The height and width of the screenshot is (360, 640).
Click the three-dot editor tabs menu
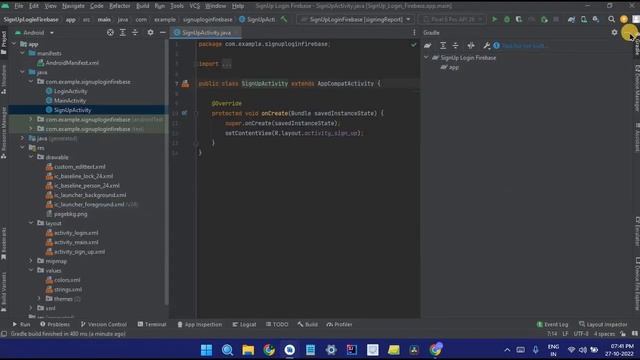pos(414,32)
